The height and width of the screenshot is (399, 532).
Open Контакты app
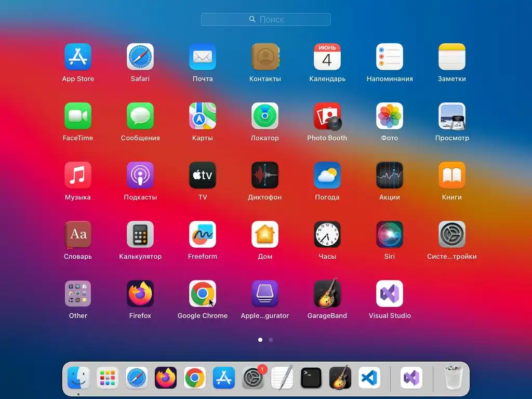point(265,57)
